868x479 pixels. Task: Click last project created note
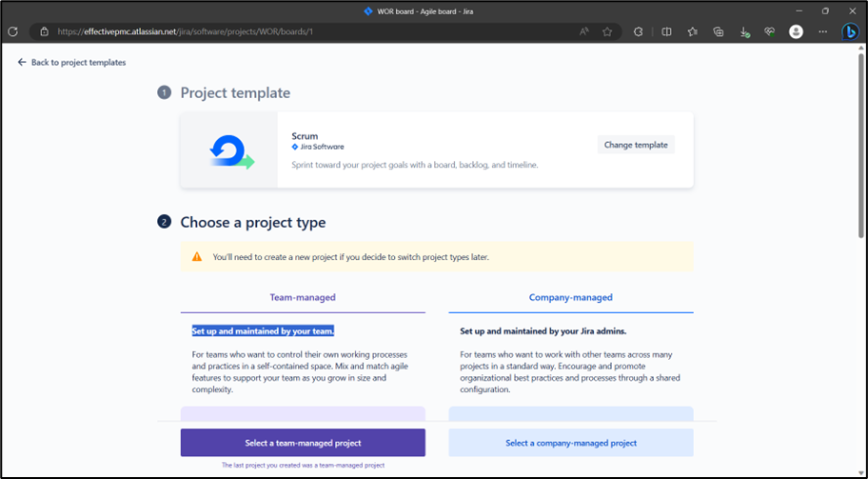(303, 465)
